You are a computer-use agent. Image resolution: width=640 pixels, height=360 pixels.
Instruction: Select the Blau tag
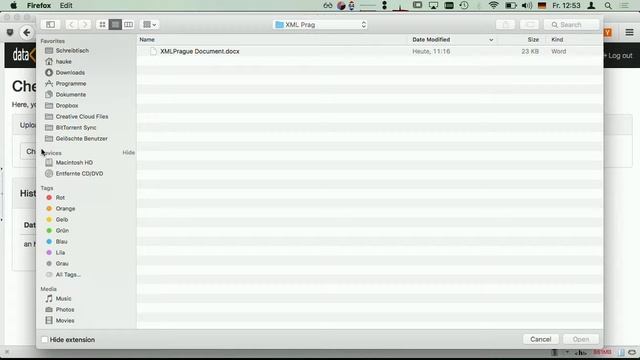[x=61, y=242]
